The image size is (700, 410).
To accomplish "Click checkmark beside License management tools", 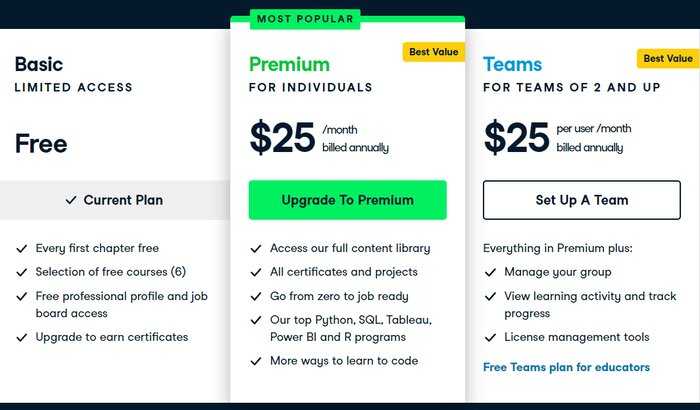I will pos(490,337).
